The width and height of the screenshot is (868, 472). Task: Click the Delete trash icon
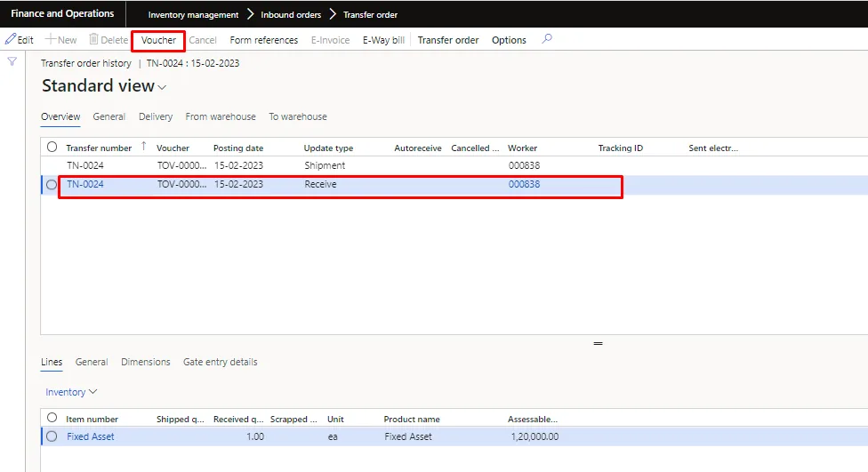click(93, 39)
